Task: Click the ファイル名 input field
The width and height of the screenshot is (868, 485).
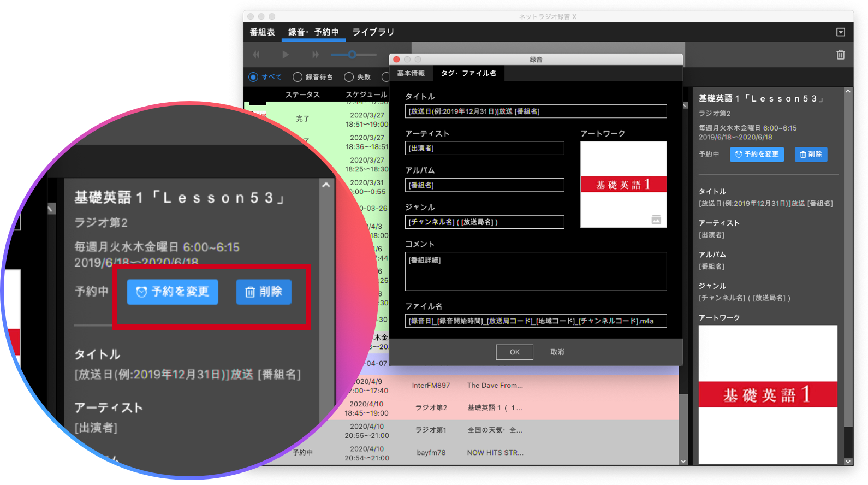Action: 536,321
